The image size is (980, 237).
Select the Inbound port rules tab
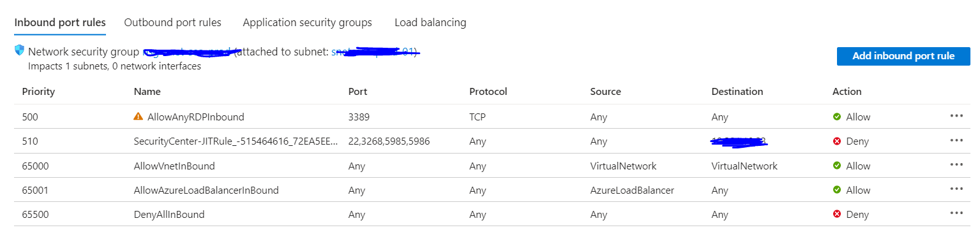[x=60, y=22]
